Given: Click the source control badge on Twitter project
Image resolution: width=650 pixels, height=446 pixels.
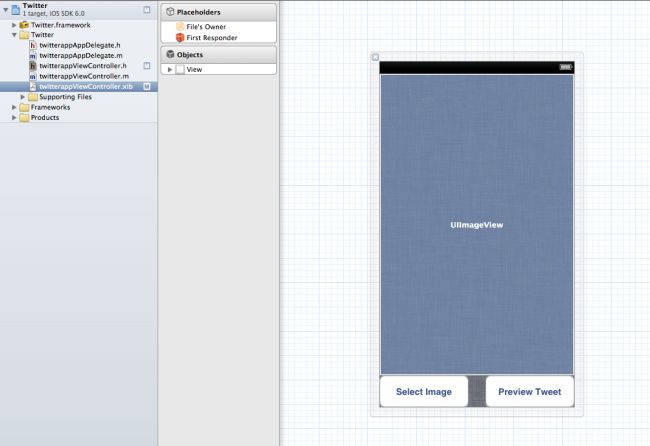Looking at the screenshot, I should [147, 9].
